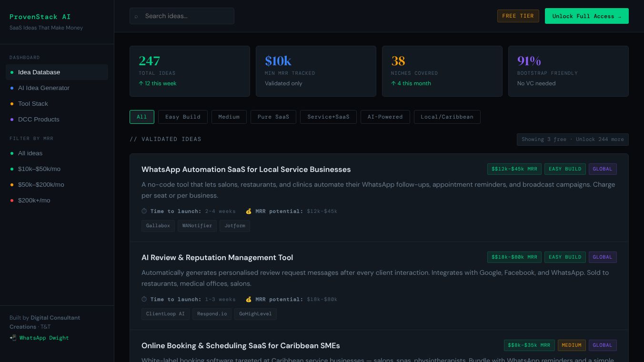Open AI Idea Generator page
The image size is (644, 362).
[57, 88]
